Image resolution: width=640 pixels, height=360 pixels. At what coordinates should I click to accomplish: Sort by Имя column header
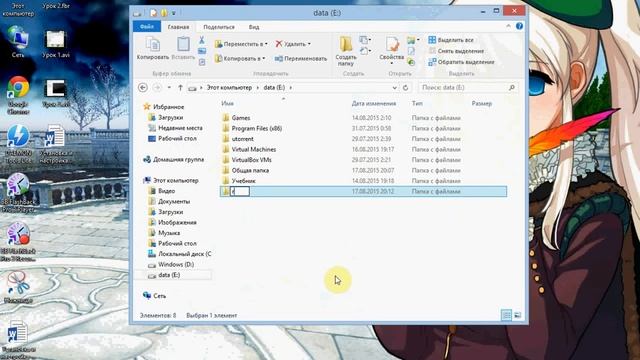(x=227, y=104)
